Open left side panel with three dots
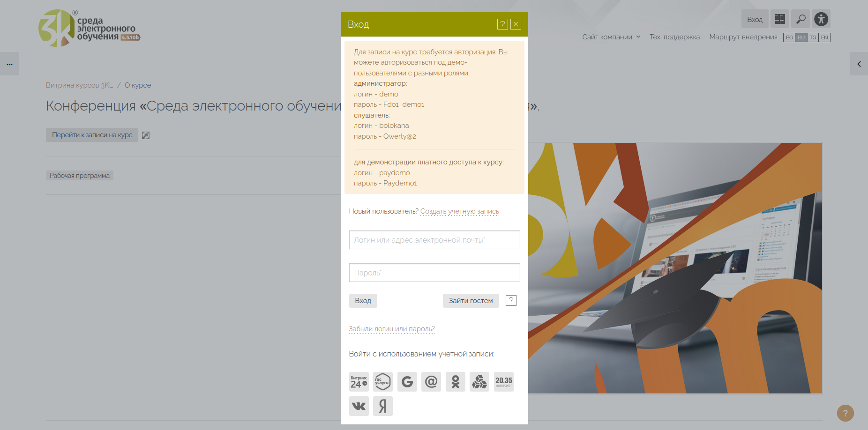Screen dimensions: 868x430 (x=9, y=64)
